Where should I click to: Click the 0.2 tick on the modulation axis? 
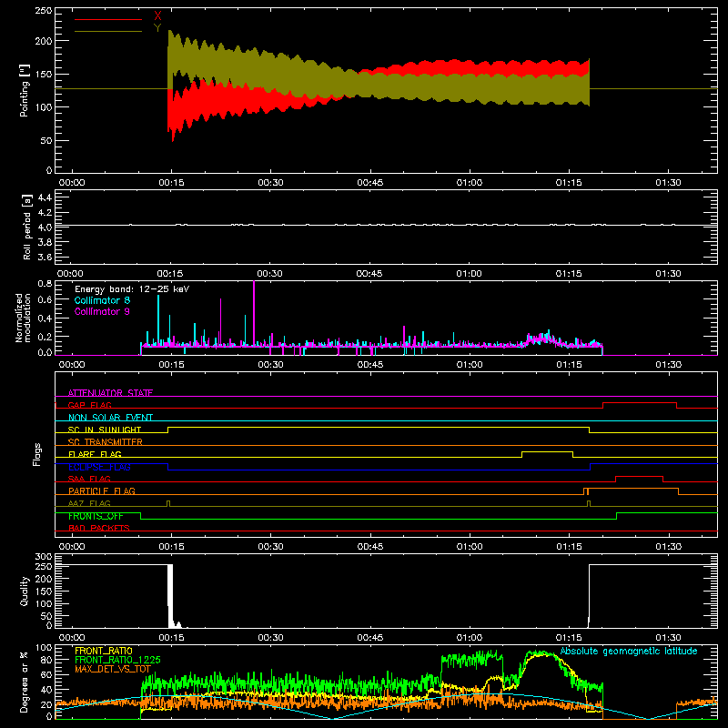point(45,337)
